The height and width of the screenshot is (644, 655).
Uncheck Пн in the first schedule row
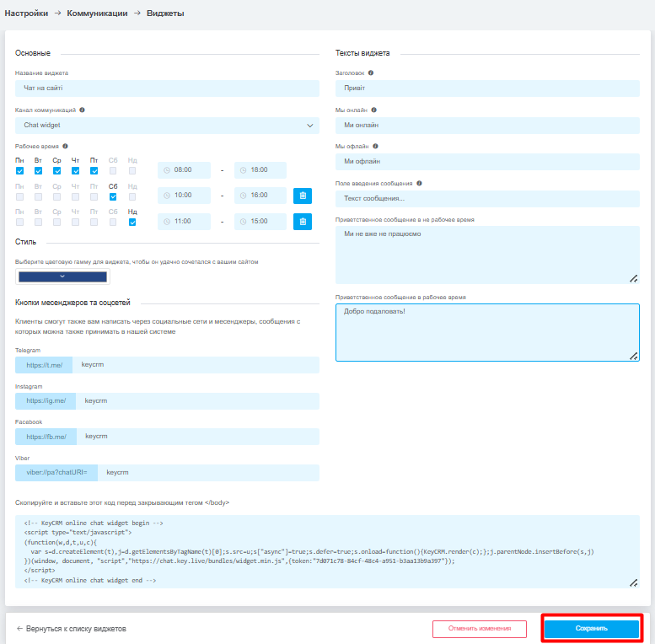[x=19, y=171]
